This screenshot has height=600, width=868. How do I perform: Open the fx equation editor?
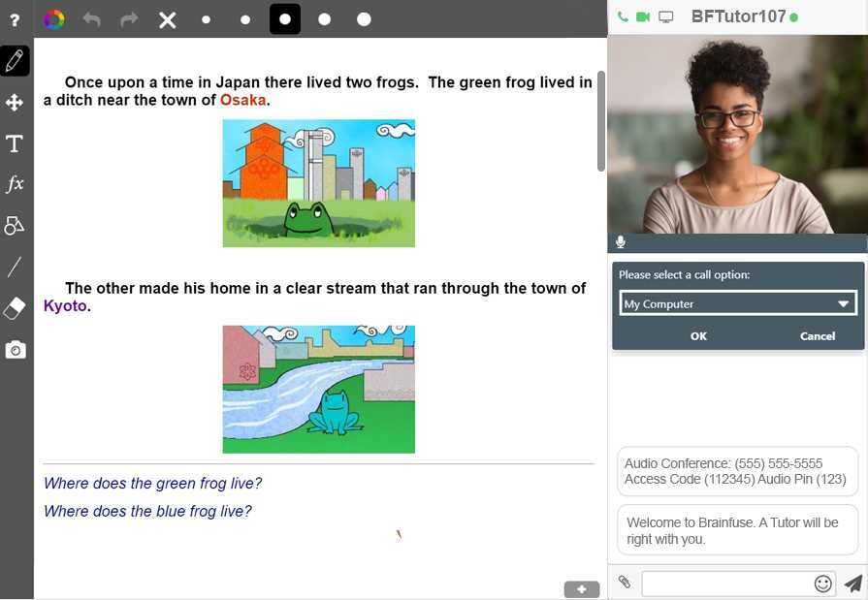pos(15,183)
